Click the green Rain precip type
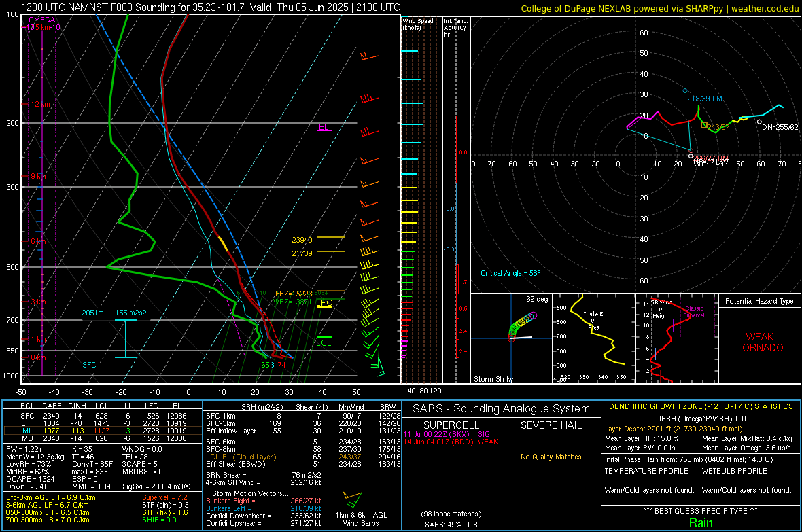Viewport: 802px width, 532px height. [701, 522]
